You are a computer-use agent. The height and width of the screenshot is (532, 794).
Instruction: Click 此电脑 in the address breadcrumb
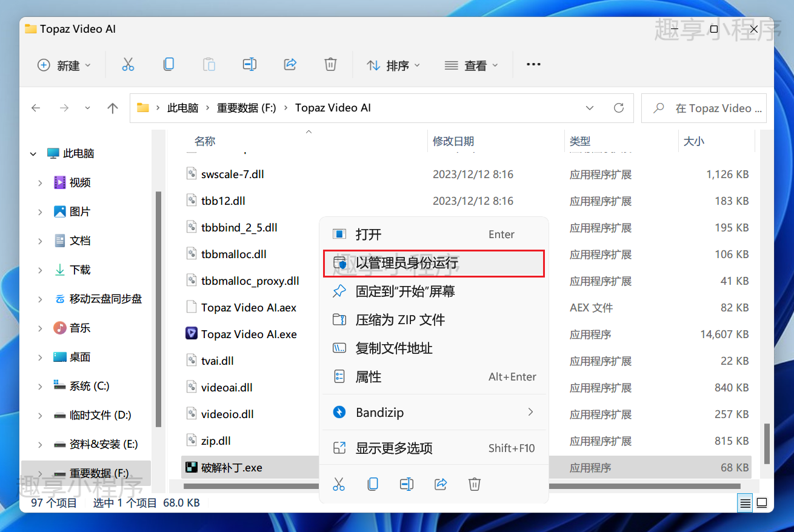[x=183, y=108]
